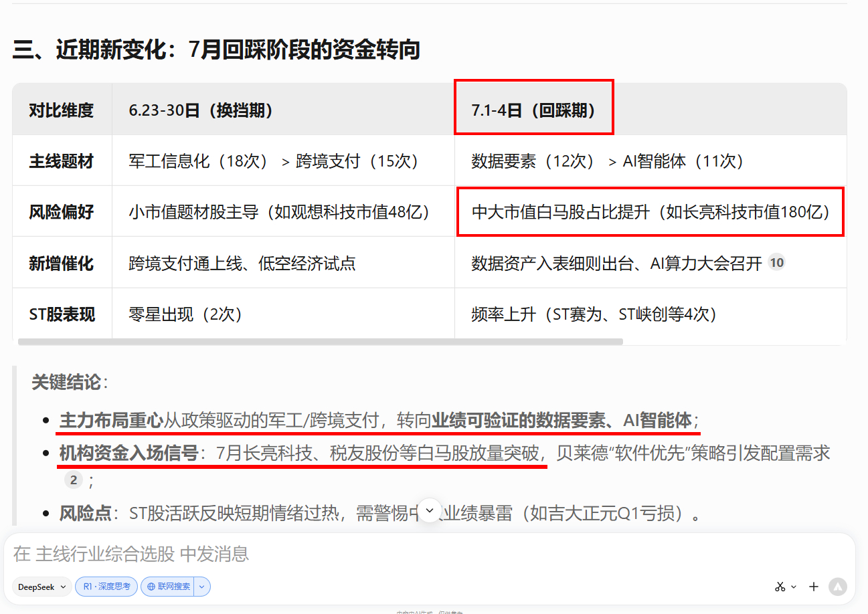Open citation badge 10
The height and width of the screenshot is (614, 868).
776,262
